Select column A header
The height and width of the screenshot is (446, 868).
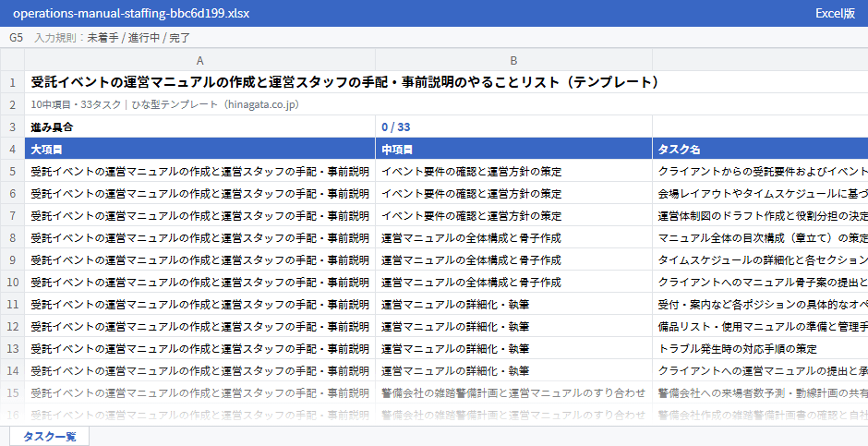tap(199, 60)
